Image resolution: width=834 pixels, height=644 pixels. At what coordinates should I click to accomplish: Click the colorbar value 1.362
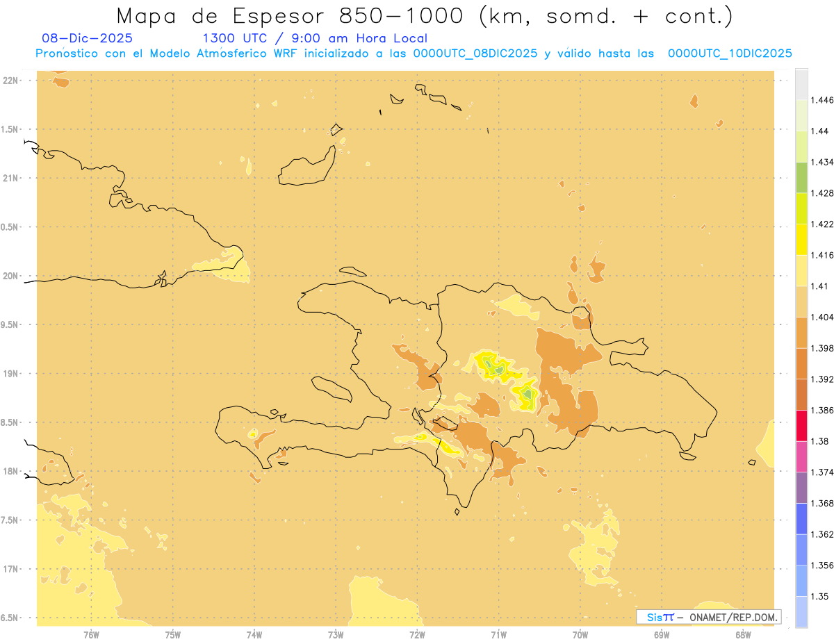click(x=822, y=534)
